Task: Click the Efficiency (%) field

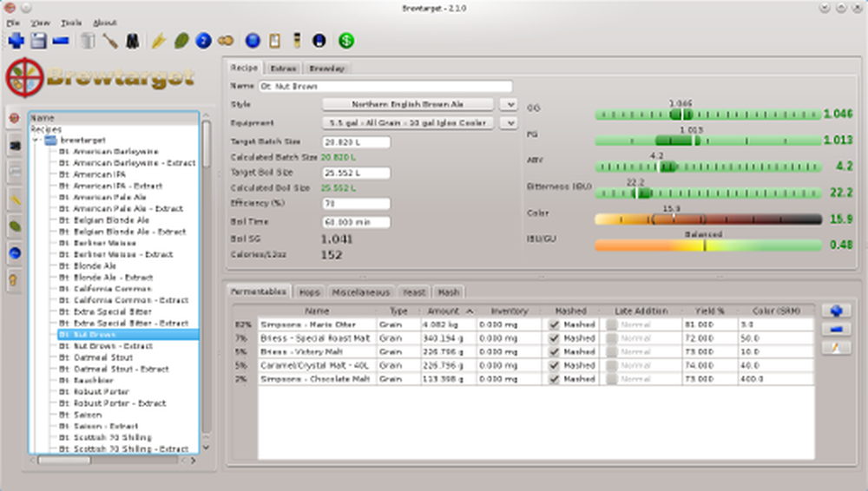Action: click(356, 204)
